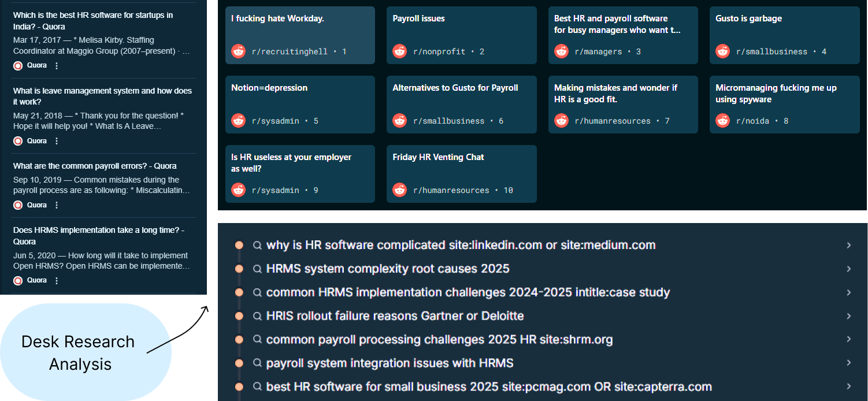Expand 'common HRMS implementation challenges' query chevron
The image size is (868, 401).
click(849, 292)
